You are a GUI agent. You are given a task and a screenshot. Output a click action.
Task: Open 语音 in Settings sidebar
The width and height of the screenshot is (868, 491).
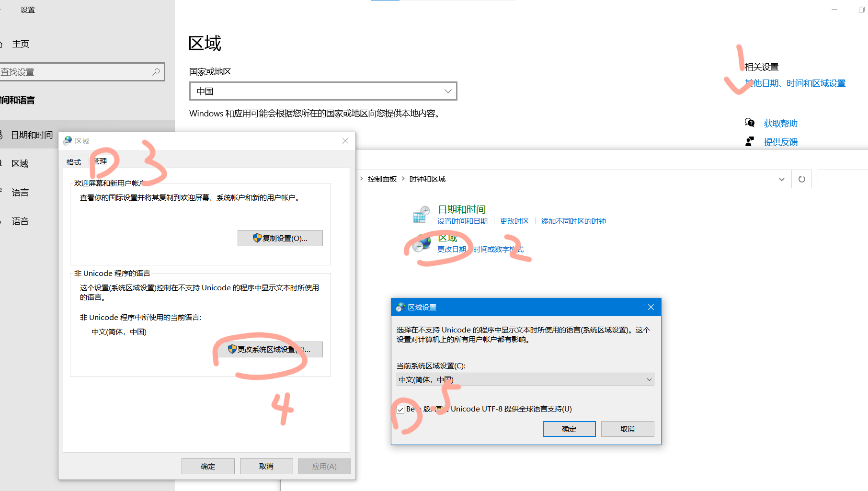point(20,221)
